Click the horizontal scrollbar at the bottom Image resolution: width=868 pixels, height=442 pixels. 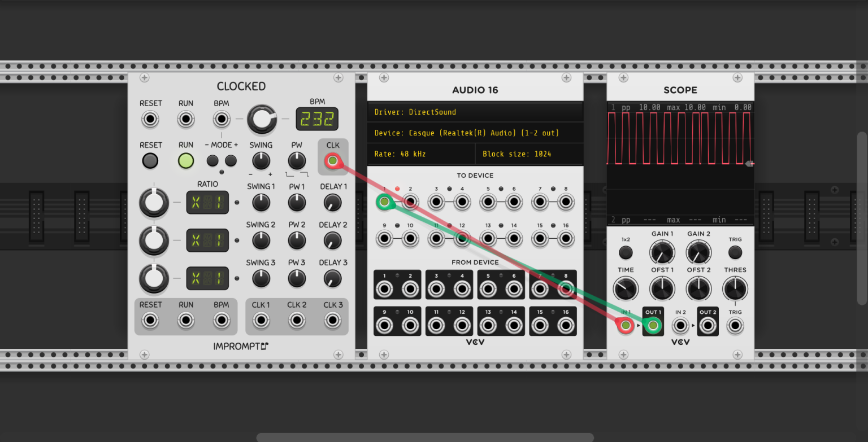425,437
